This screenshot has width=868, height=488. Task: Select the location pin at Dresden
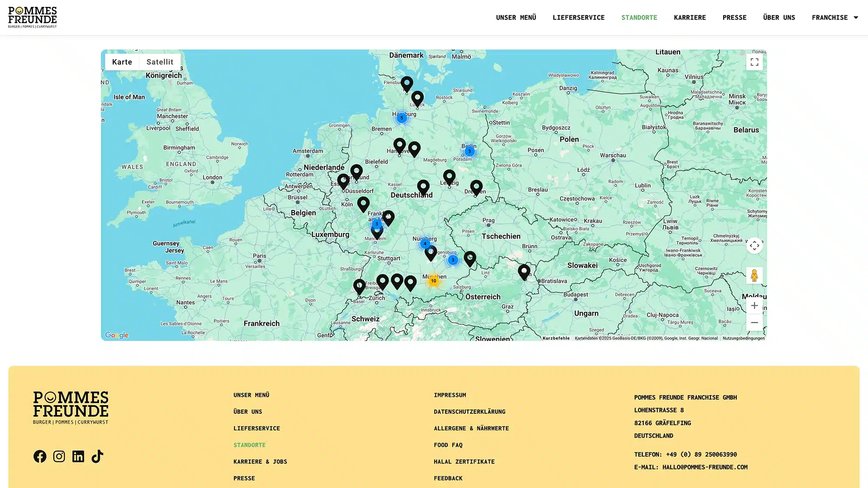477,187
